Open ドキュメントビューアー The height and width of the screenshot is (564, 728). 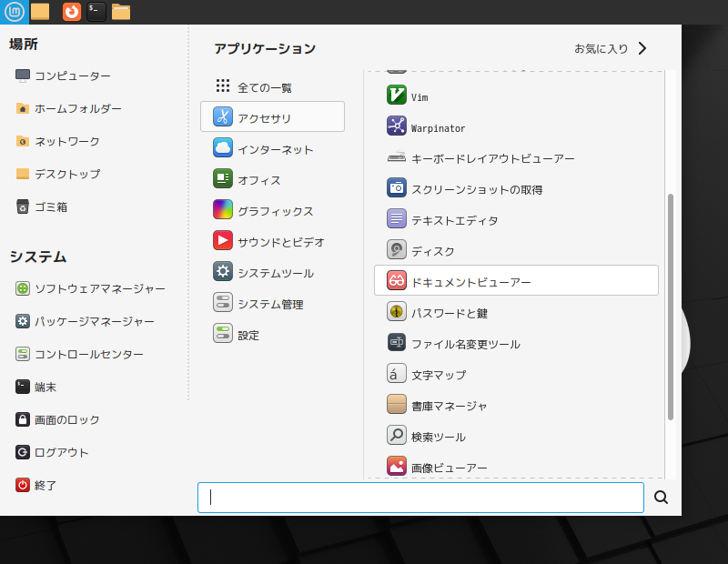coord(516,280)
